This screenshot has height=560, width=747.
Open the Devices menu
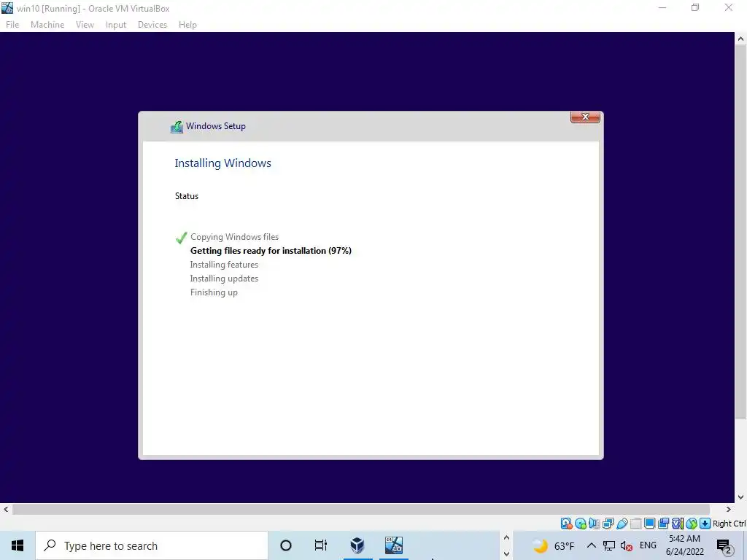click(152, 25)
